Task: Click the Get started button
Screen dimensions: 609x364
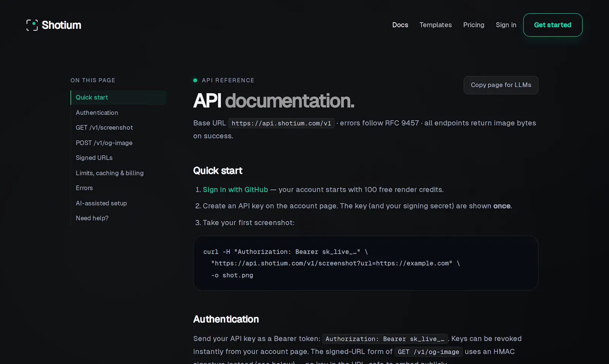Action: tap(553, 25)
